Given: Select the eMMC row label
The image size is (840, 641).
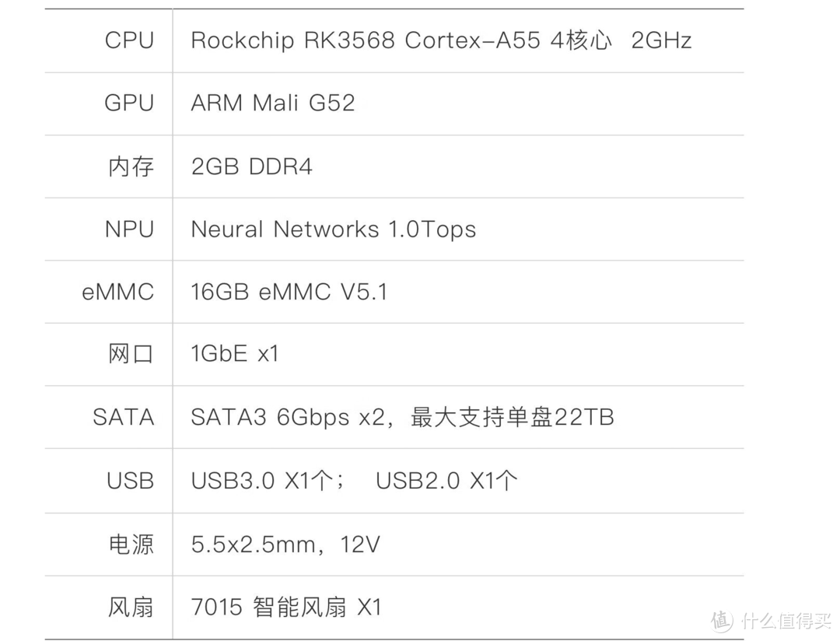Looking at the screenshot, I should 118,292.
